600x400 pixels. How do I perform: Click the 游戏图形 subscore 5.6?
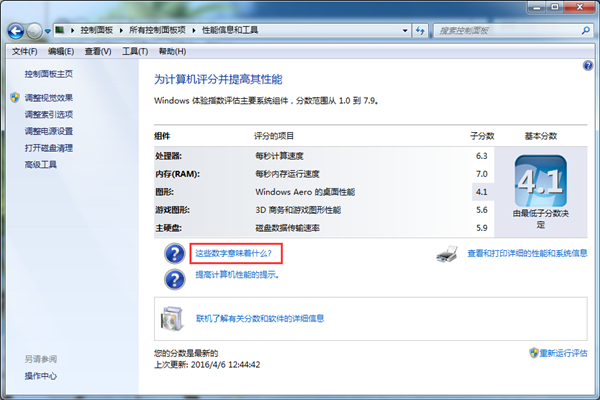[482, 210]
